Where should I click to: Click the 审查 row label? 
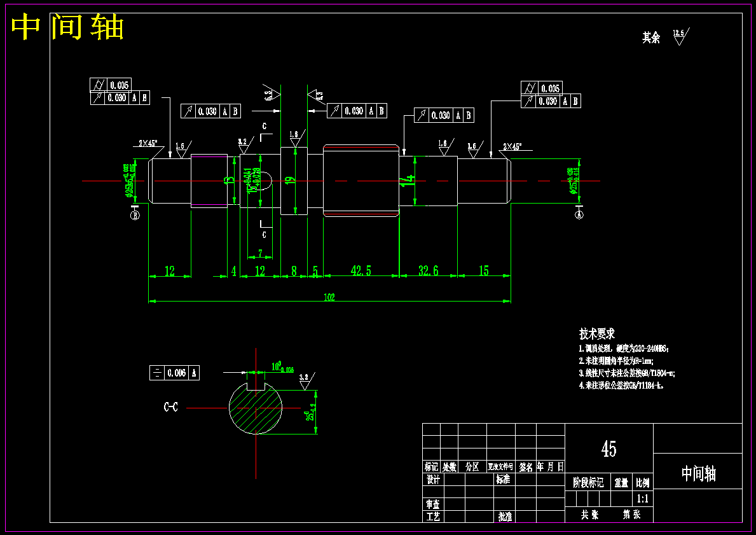coord(433,504)
